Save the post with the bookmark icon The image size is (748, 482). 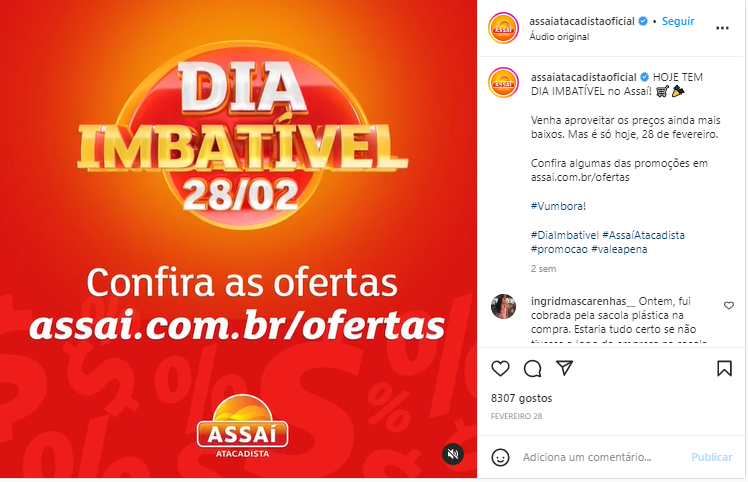point(724,368)
